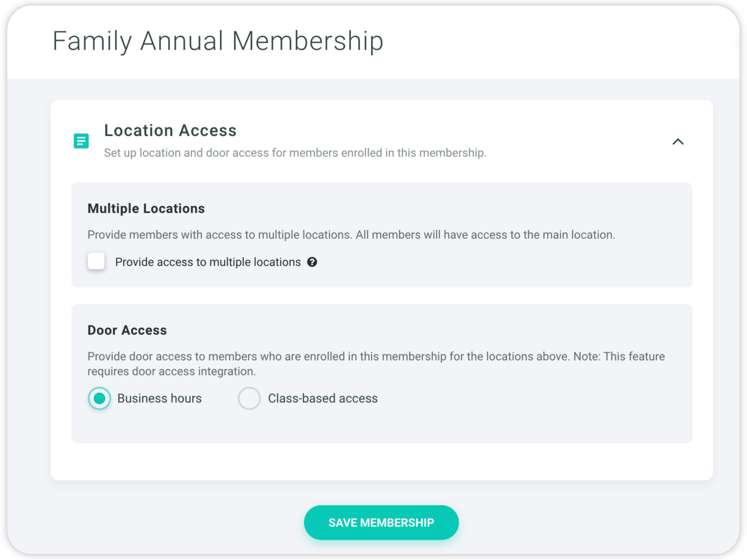
Task: Collapse the Location Access section with the chevron
Action: 678,142
